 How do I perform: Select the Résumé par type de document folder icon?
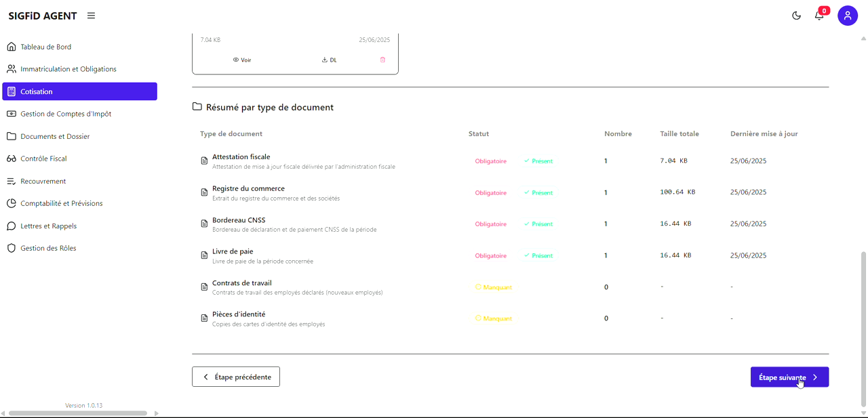(197, 106)
